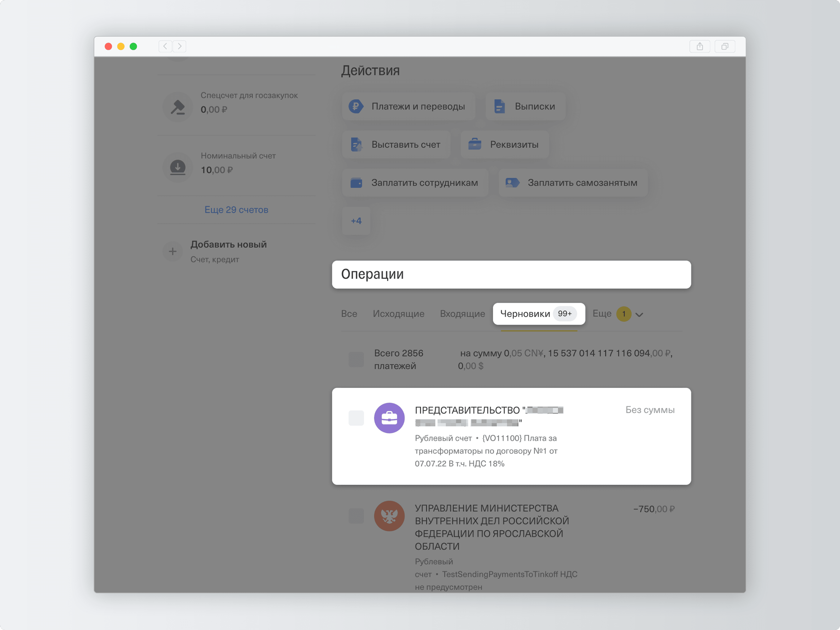
Task: Open Платежи и переводы action
Action: pyautogui.click(x=408, y=106)
